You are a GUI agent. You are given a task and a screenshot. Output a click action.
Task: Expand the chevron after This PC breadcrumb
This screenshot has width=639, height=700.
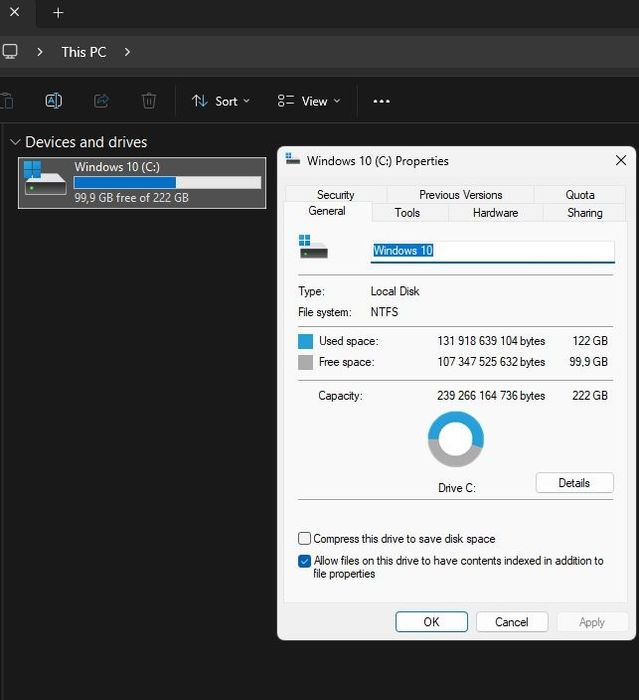(x=128, y=51)
